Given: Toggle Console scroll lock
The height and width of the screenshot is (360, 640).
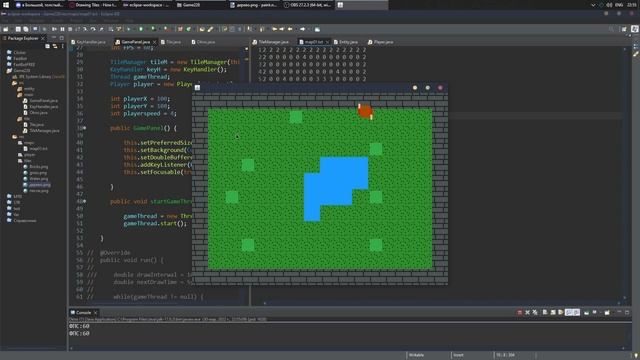Looking at the screenshot, I should (553, 313).
